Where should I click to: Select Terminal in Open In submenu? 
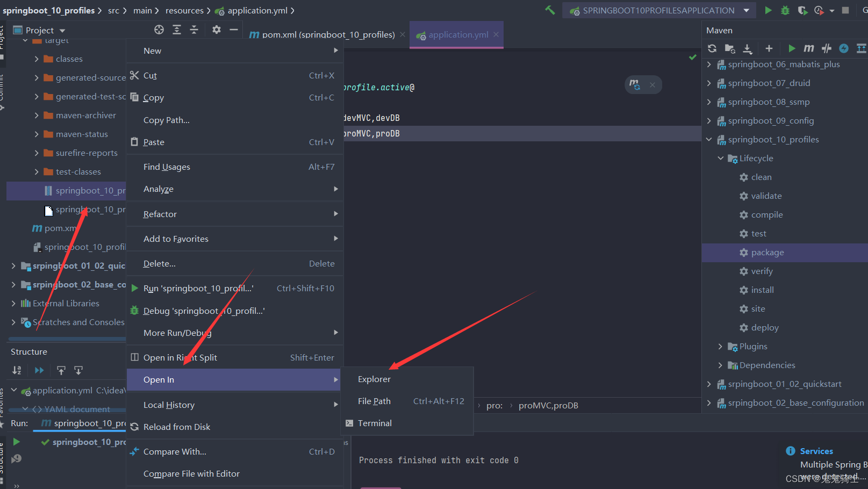pyautogui.click(x=408, y=423)
